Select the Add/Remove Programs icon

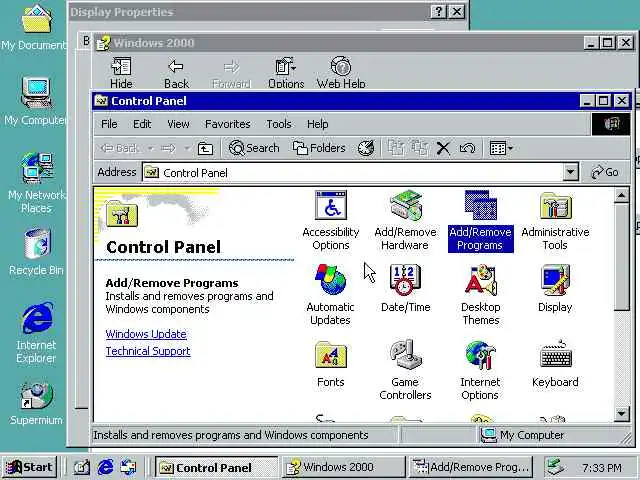point(480,220)
